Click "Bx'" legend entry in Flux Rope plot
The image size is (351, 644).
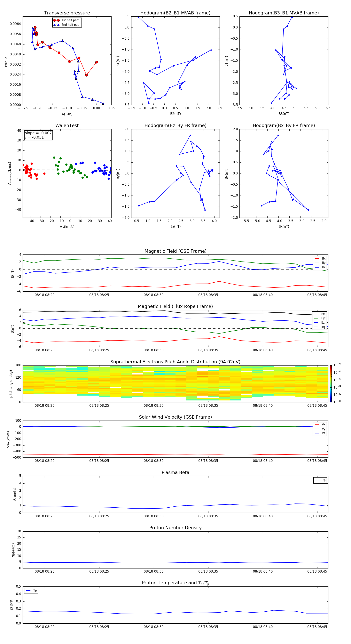point(320,314)
